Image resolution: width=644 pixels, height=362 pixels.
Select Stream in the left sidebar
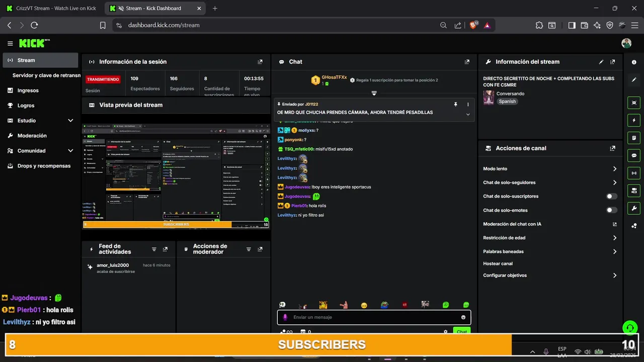(40, 60)
